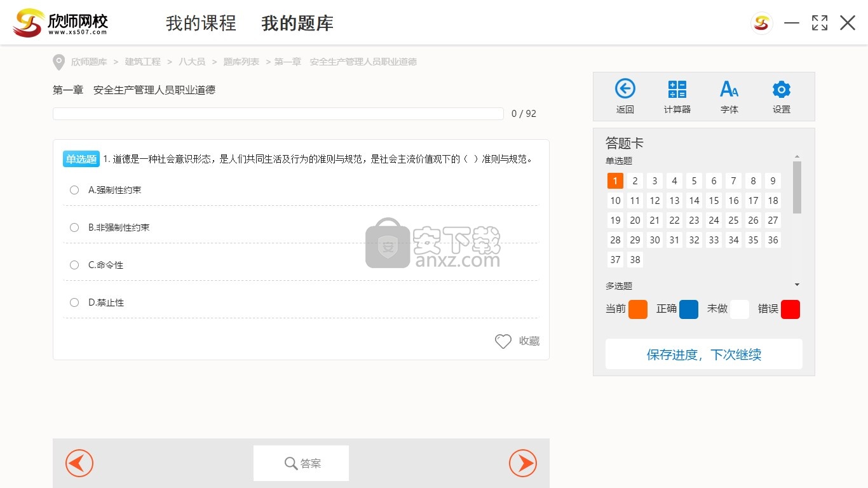This screenshot has height=488, width=868.
Task: Switch to 我的课程 tab
Action: [x=201, y=24]
